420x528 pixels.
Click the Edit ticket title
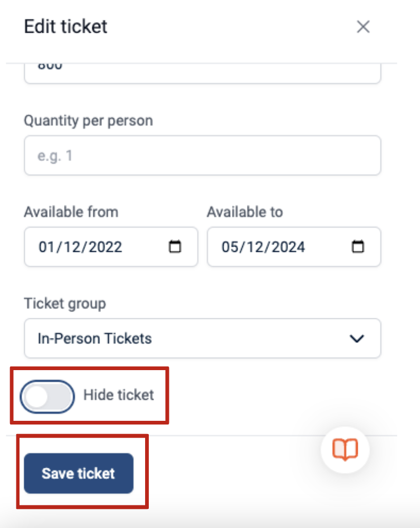[65, 27]
